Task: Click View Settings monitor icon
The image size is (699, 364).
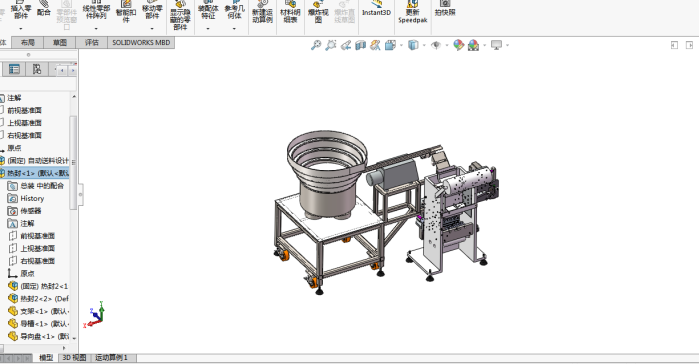Action: [x=496, y=45]
